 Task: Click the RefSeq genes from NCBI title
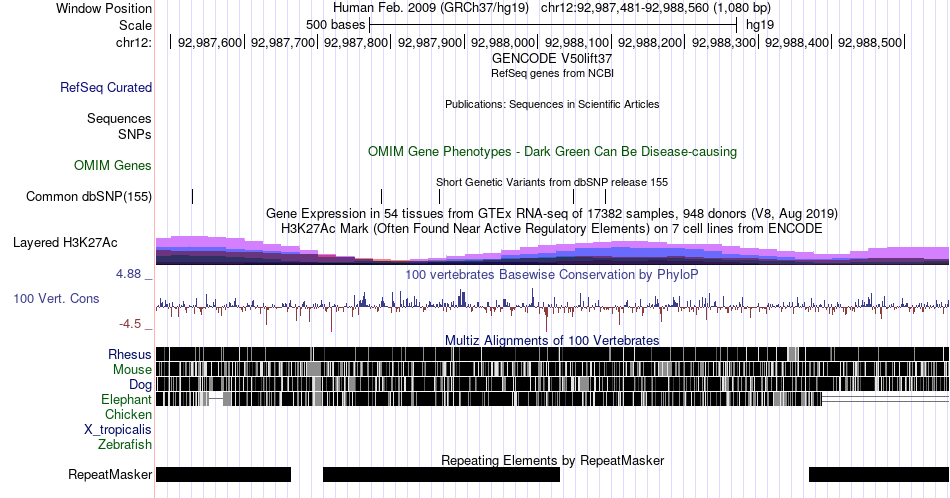552,73
